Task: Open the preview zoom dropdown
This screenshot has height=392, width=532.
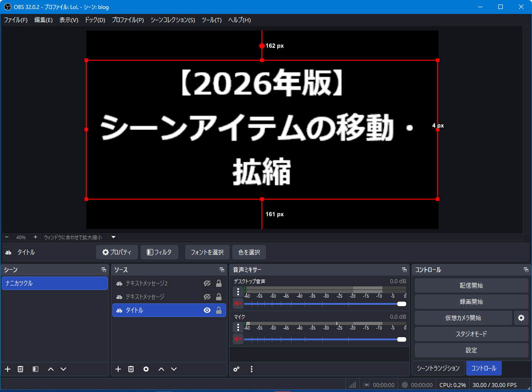Action: [x=113, y=237]
